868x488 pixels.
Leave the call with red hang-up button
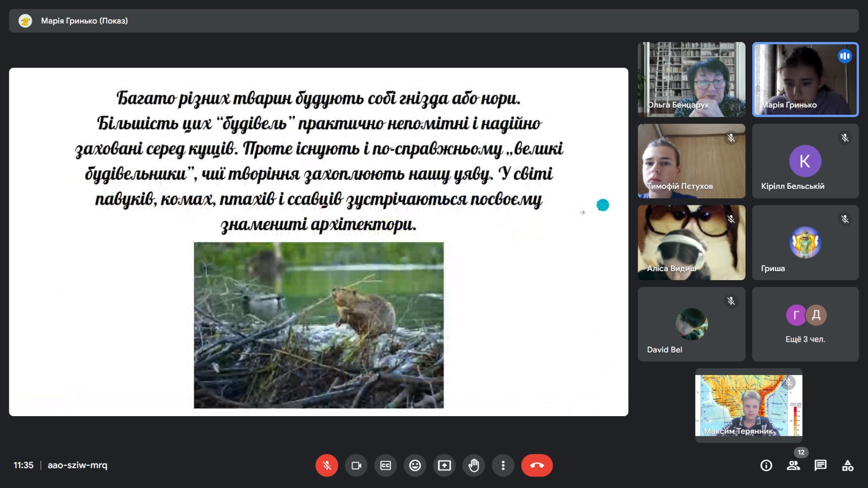coord(537,465)
